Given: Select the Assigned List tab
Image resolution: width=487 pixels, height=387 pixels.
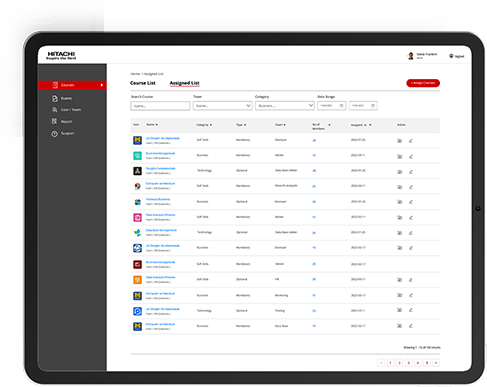Looking at the screenshot, I should (185, 83).
